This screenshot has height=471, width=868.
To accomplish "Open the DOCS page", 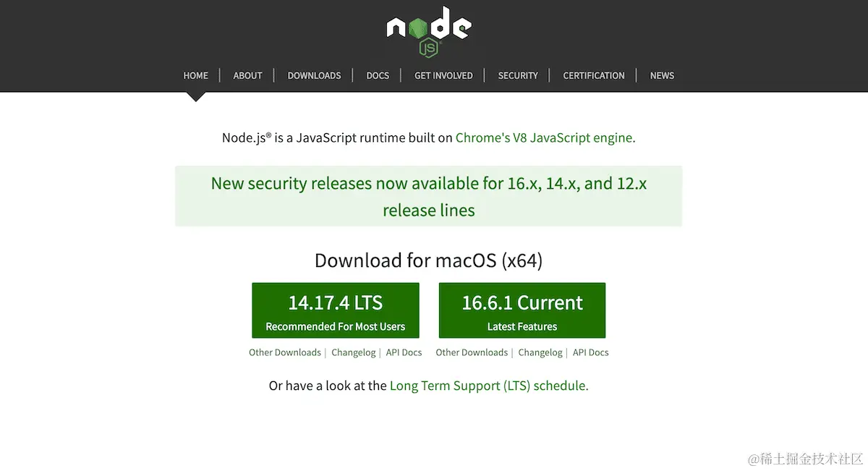I will click(378, 75).
